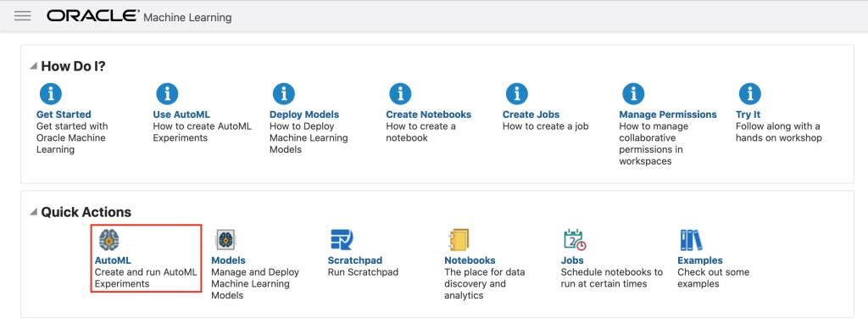
Task: Click the Oracle Machine Learning logo
Action: point(139,16)
